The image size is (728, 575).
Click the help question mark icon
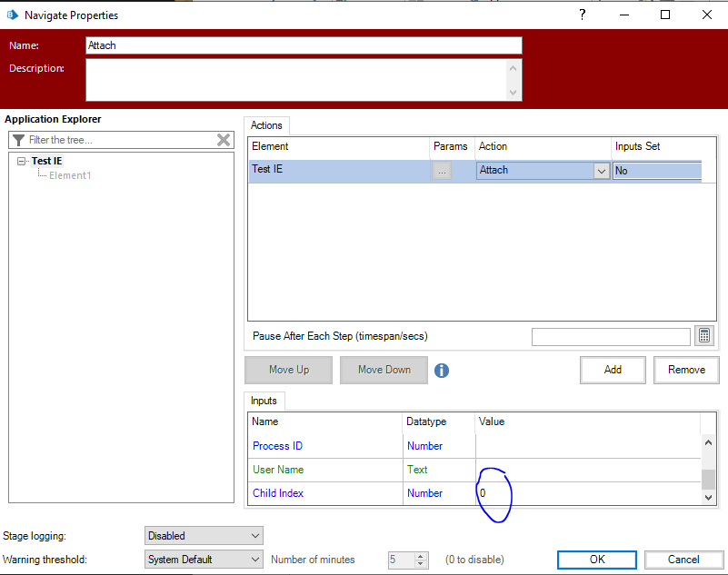tap(582, 15)
